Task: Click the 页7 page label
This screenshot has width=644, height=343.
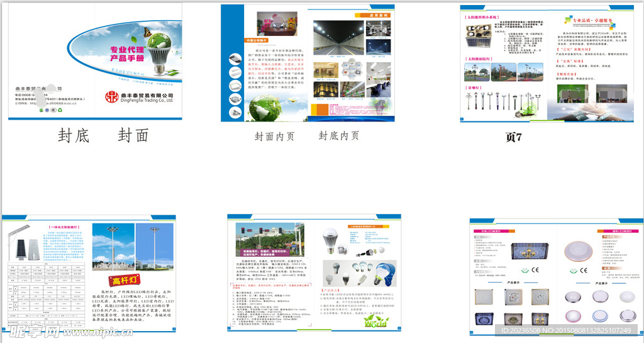Action: pos(514,137)
